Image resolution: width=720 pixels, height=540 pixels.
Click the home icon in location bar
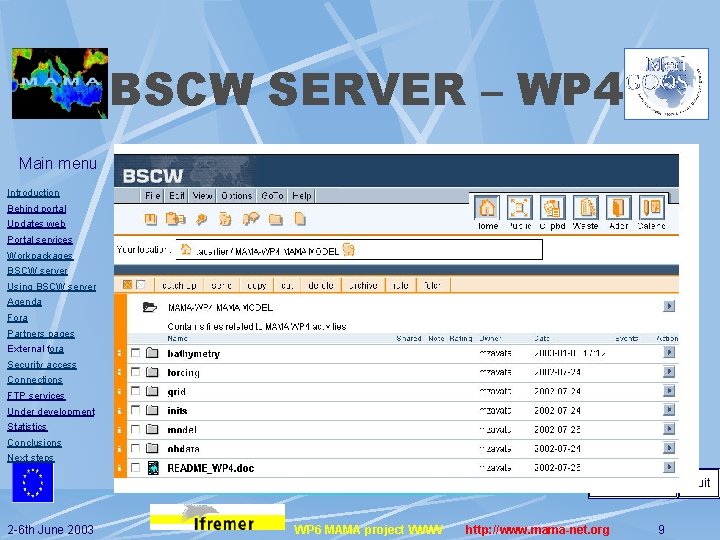[186, 250]
